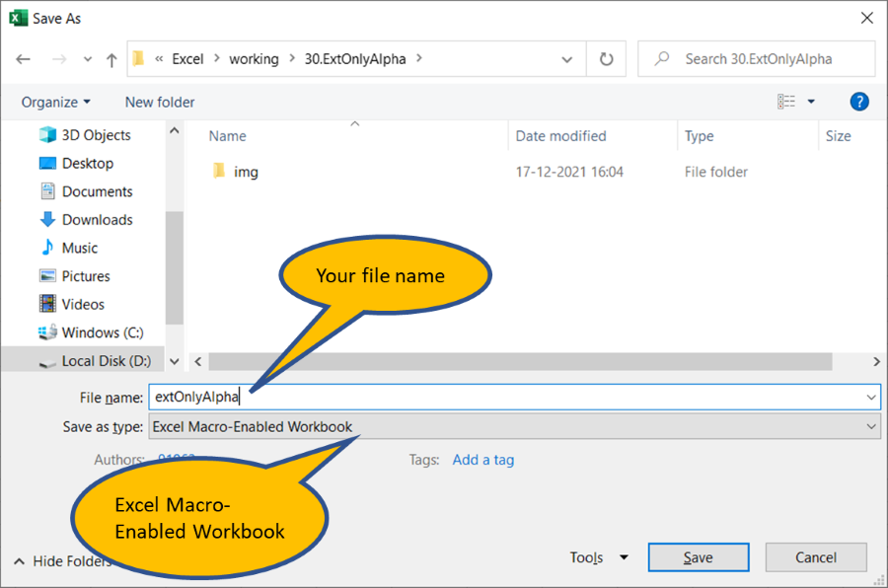Open the Downloads folder in sidebar

coord(97,220)
